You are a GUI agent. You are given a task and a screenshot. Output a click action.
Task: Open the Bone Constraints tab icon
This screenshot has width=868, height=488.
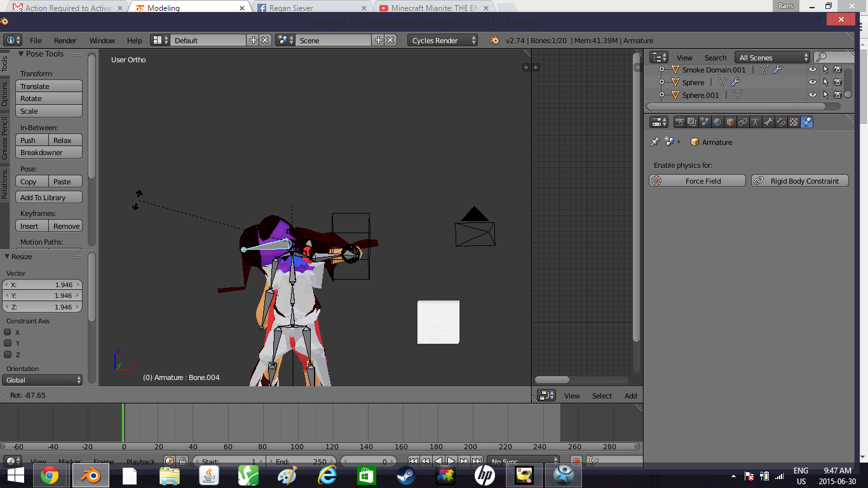[781, 122]
